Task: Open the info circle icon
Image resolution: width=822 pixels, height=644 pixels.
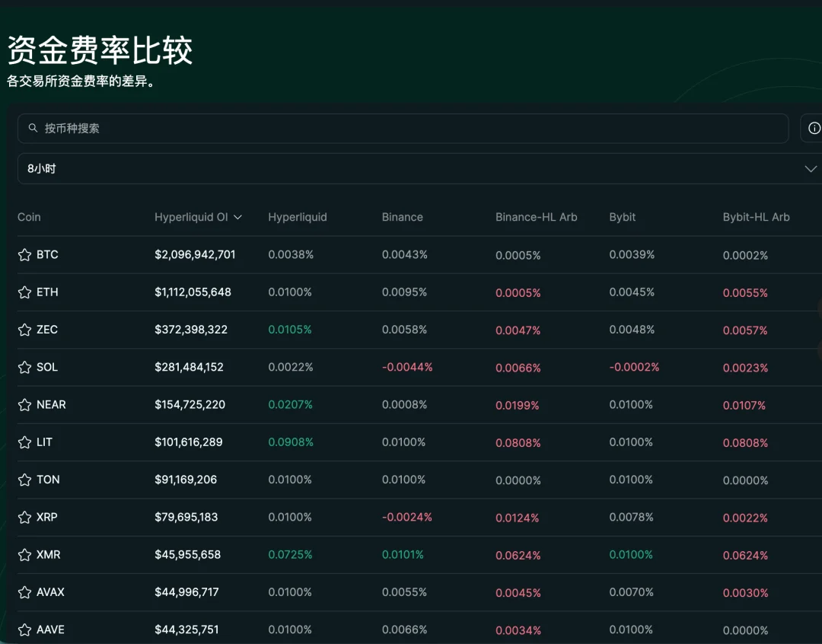Action: 814,128
